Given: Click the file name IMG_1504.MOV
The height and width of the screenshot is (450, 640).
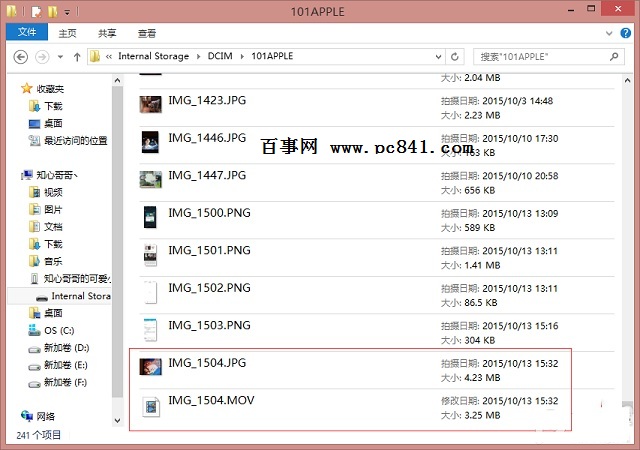Looking at the screenshot, I should tap(211, 401).
